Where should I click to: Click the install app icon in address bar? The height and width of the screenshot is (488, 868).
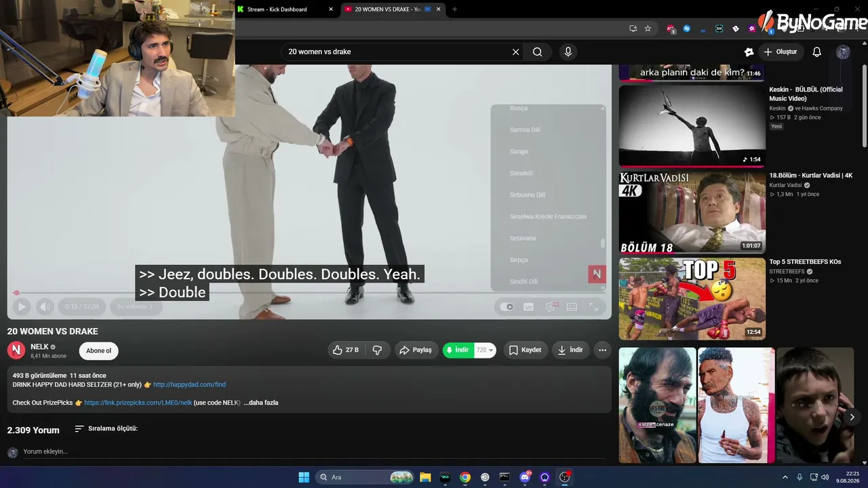tap(633, 28)
